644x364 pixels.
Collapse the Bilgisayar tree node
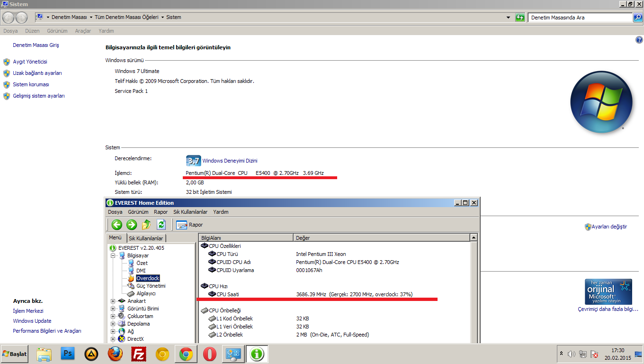[113, 255]
